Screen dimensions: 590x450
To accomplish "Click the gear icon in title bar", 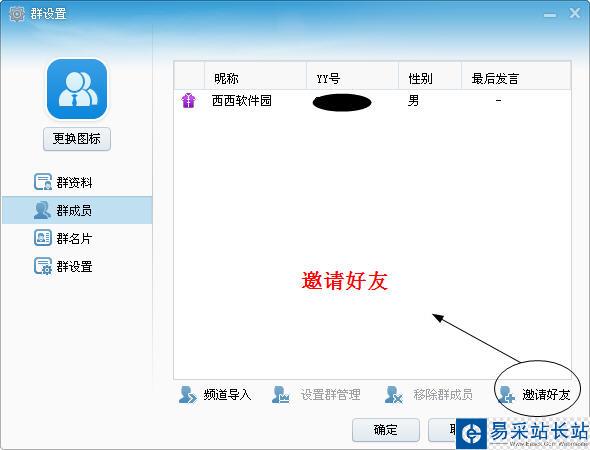I will (17, 14).
